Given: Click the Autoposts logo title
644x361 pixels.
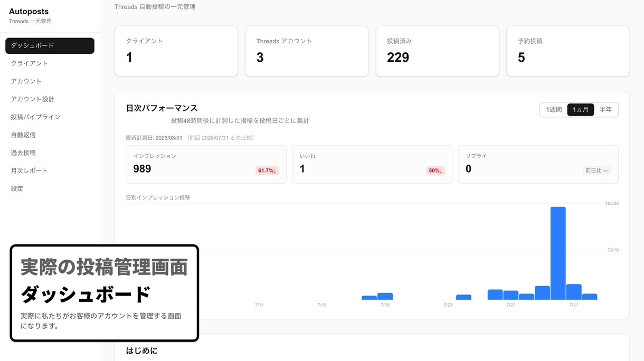Looking at the screenshot, I should point(29,12).
